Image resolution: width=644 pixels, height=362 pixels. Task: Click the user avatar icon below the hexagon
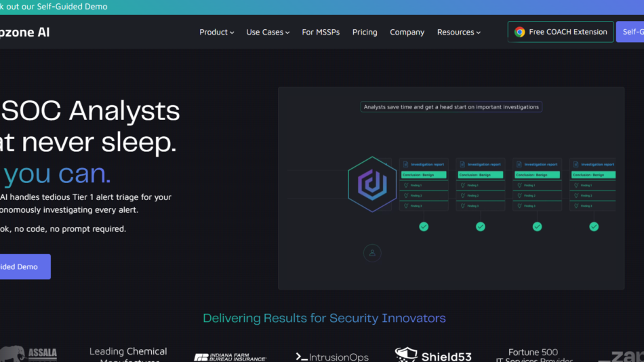[x=371, y=254]
